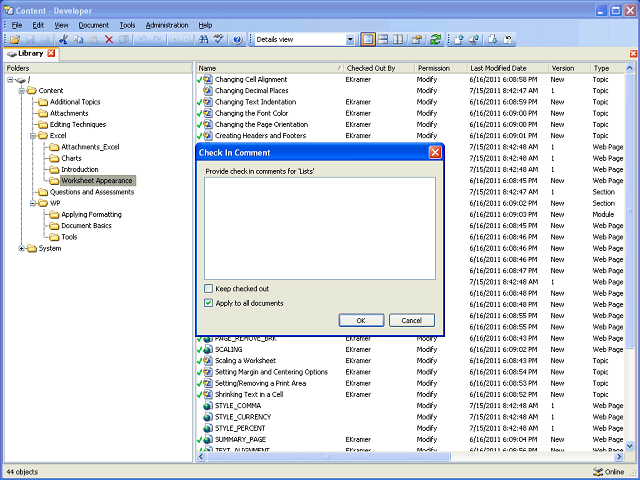Click the Spell Check ABC icon
This screenshot has height=480, width=640.
(219, 40)
